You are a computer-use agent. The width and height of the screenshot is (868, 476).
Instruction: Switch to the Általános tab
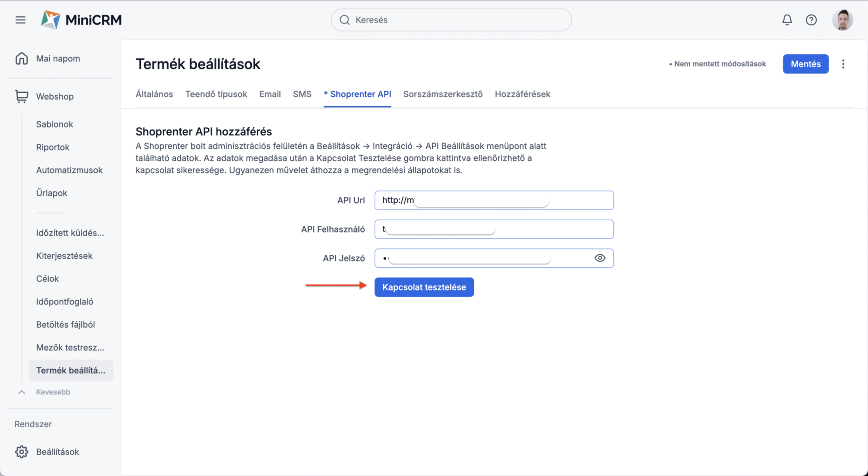tap(154, 94)
